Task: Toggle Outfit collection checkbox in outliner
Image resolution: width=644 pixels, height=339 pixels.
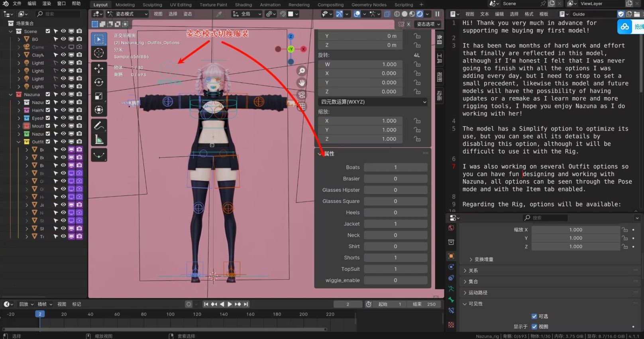Action: pos(48,141)
